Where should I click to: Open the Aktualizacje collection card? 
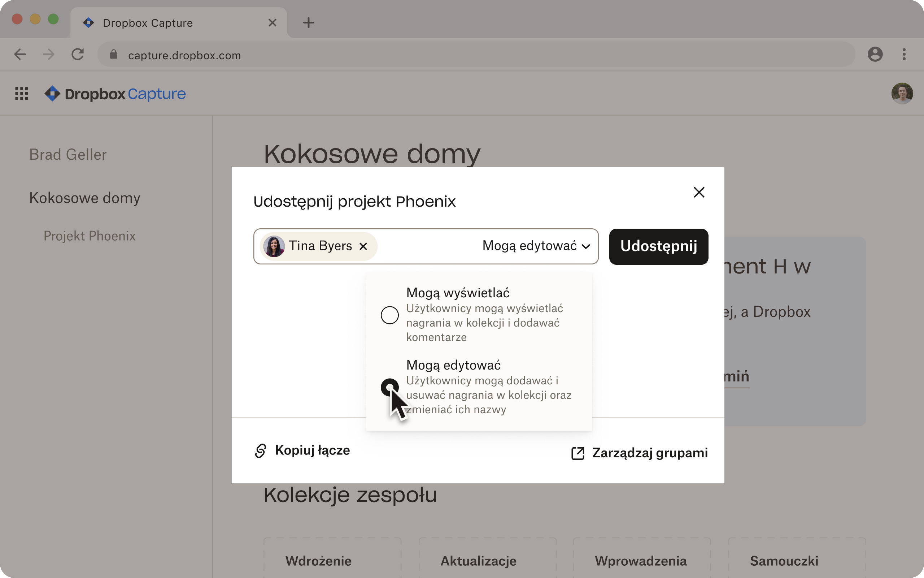(x=487, y=558)
